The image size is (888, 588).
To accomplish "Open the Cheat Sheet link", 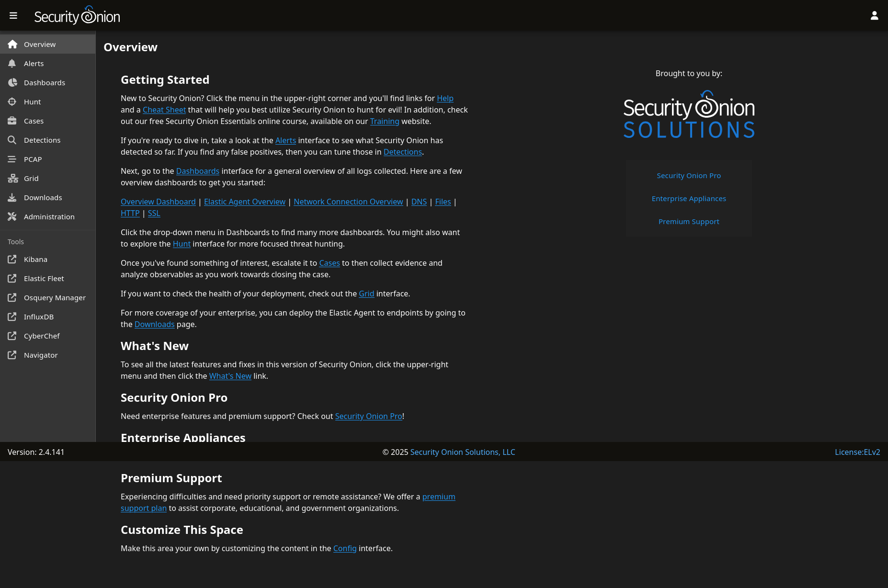I will 164,110.
